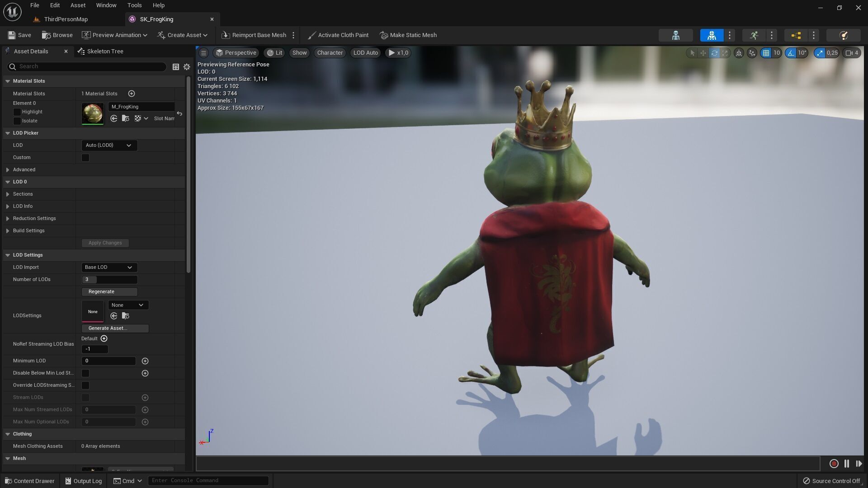The width and height of the screenshot is (868, 488).
Task: Open the Animation Blueprint mode (node graph icon)
Action: (796, 35)
